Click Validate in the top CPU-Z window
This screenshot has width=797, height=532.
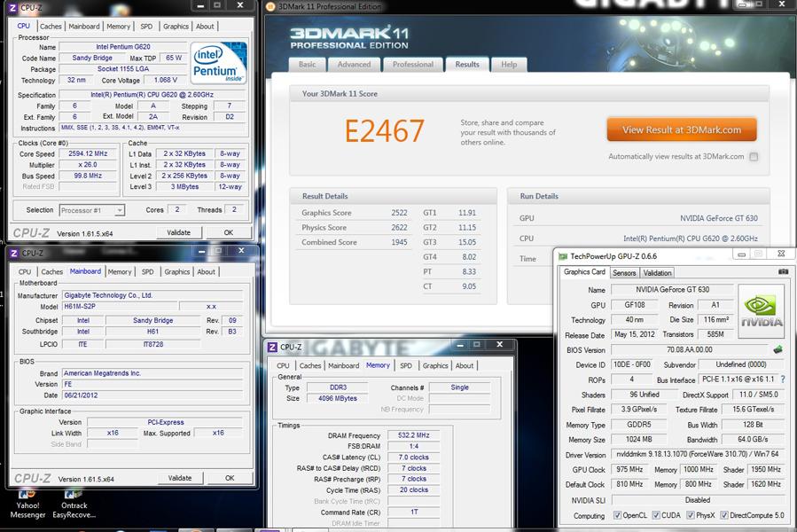[179, 232]
